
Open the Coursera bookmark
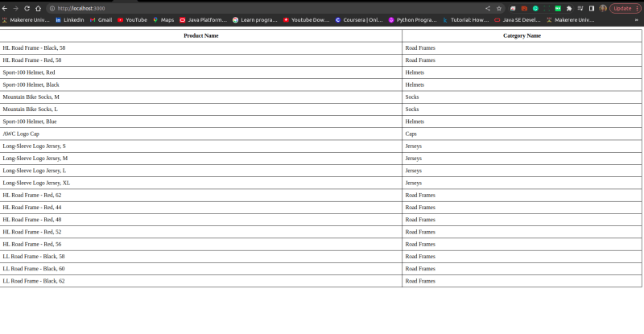coord(359,20)
